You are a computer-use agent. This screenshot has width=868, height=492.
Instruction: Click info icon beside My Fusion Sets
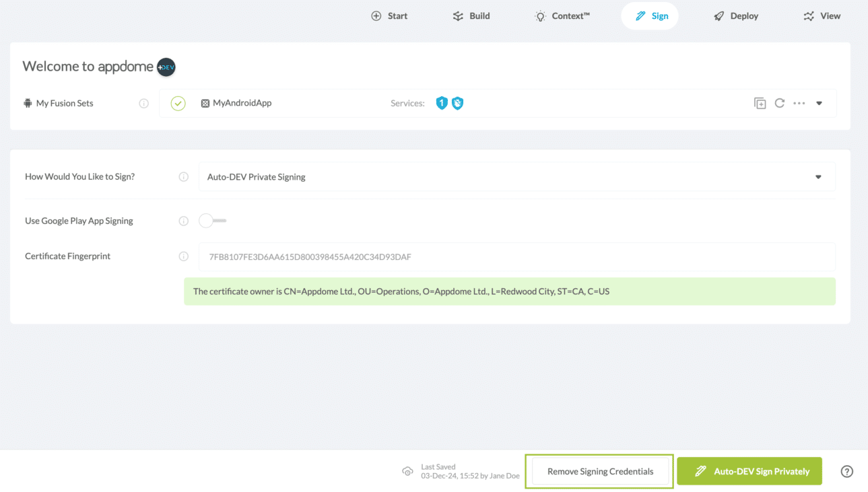[143, 104]
